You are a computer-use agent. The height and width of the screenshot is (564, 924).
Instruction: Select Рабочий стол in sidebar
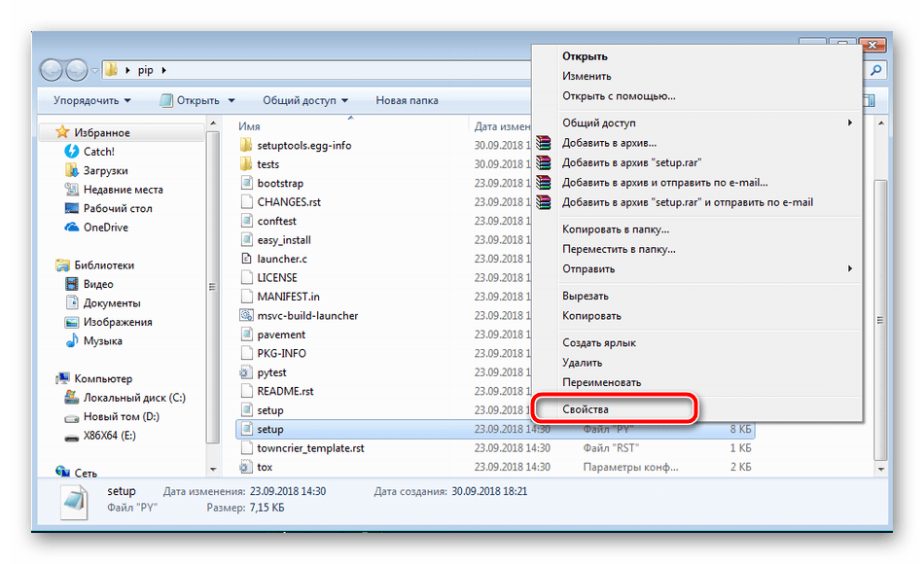(118, 208)
